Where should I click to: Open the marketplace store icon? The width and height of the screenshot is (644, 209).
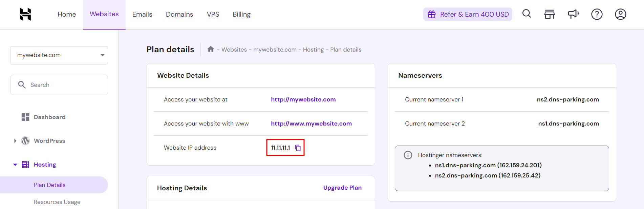(549, 14)
